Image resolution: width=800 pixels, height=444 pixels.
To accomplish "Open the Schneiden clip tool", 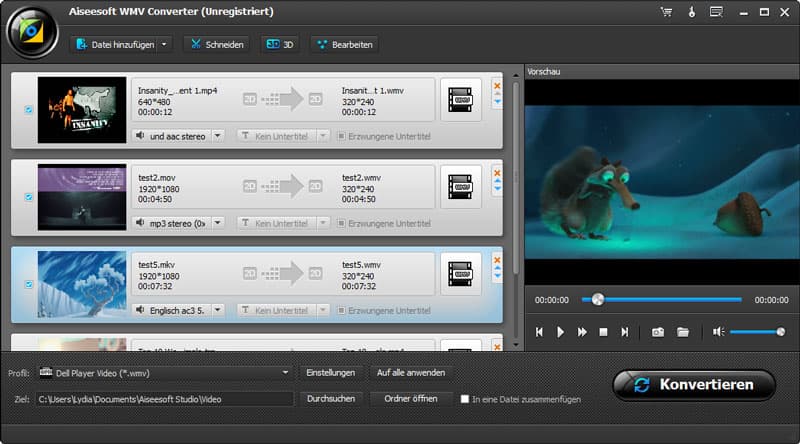I will [217, 44].
